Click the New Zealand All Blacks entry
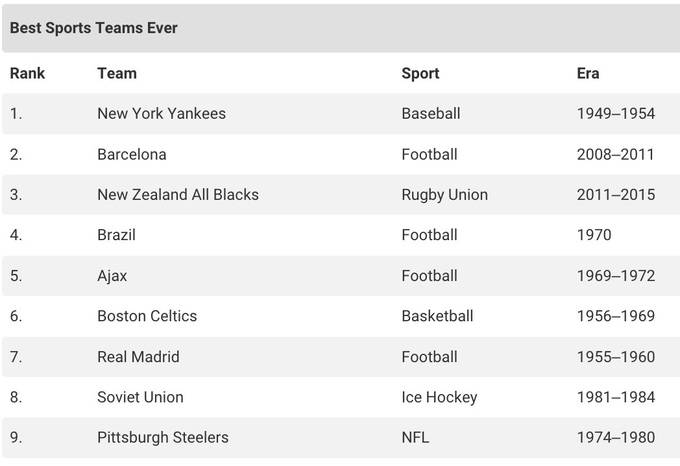The image size is (680, 466). coord(178,195)
